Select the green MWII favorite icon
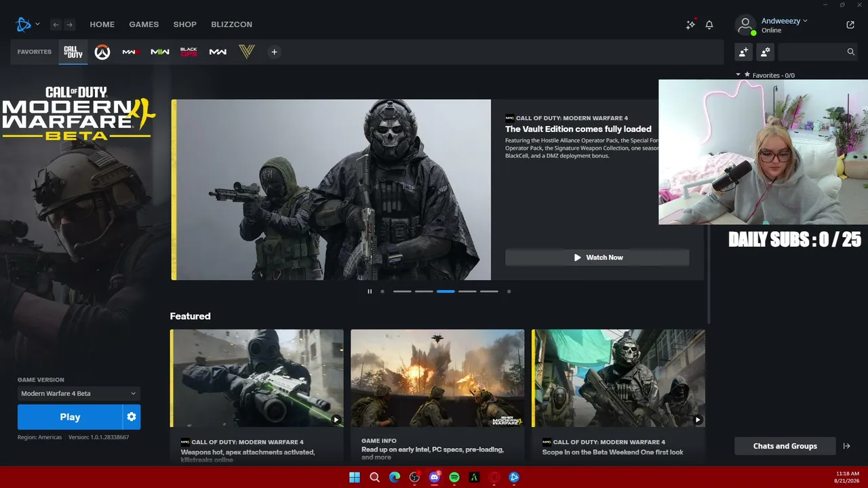 pyautogui.click(x=160, y=52)
